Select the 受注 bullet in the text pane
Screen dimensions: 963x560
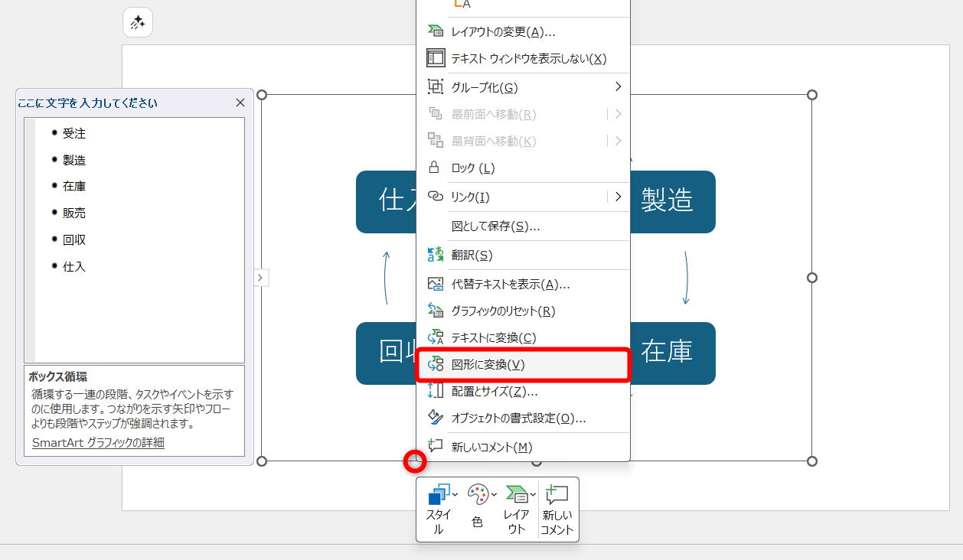(x=74, y=132)
